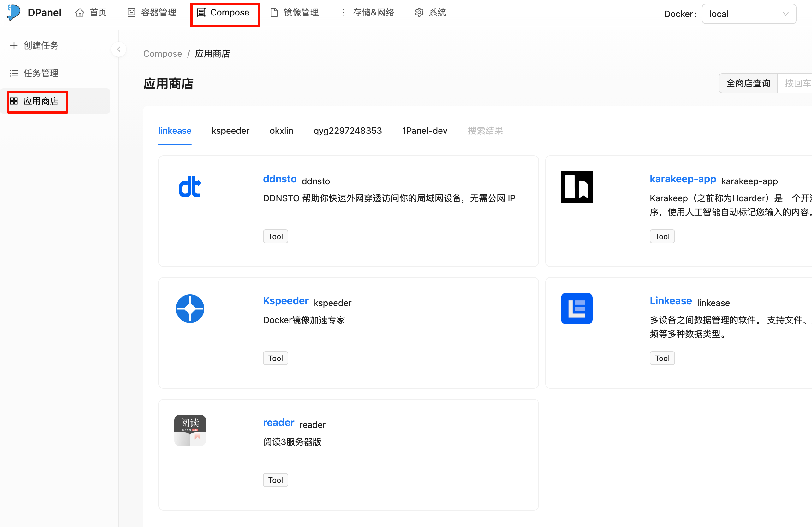Click the Kspeeder compass logo
Viewport: 812px width, 527px height.
tap(190, 308)
